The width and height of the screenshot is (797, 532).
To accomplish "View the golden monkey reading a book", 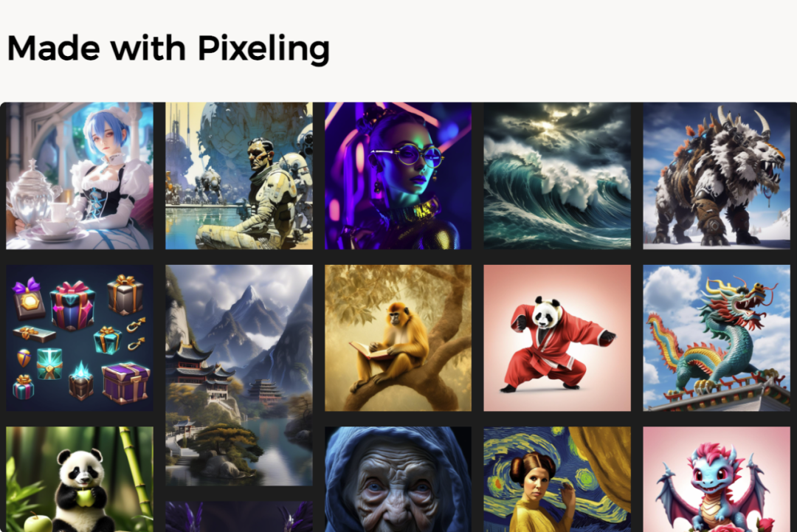I will (398, 338).
